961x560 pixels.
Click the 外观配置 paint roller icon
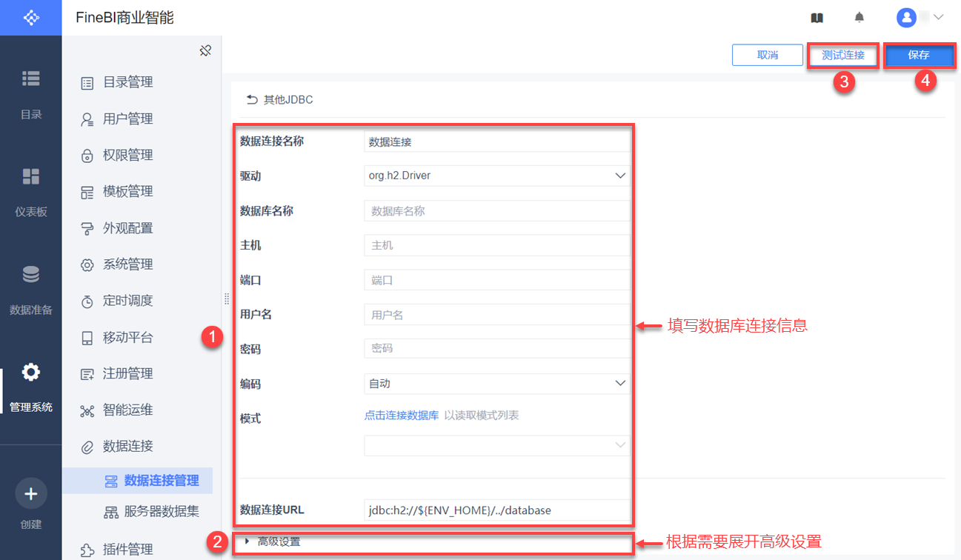coord(87,228)
